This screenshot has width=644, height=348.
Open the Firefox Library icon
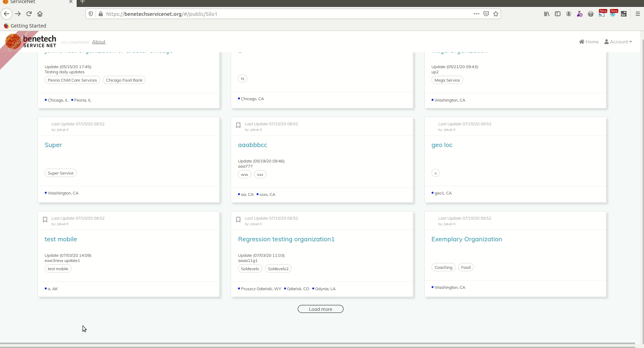[x=547, y=14]
